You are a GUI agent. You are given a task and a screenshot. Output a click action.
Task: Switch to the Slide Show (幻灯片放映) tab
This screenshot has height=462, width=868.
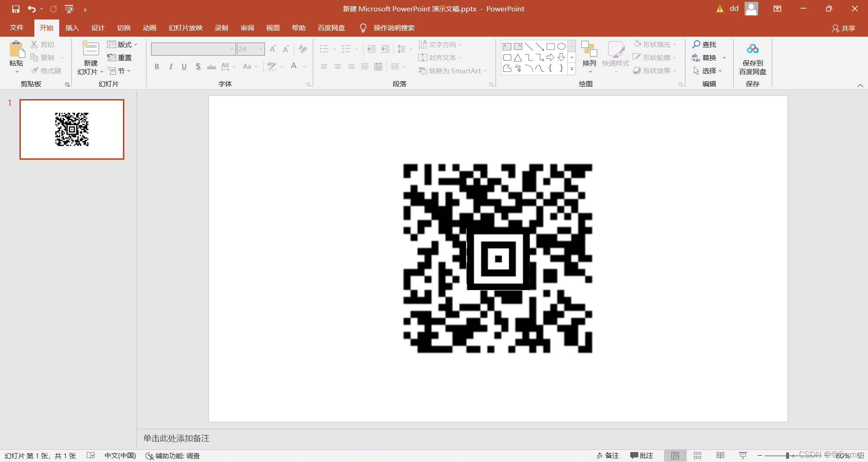click(186, 28)
